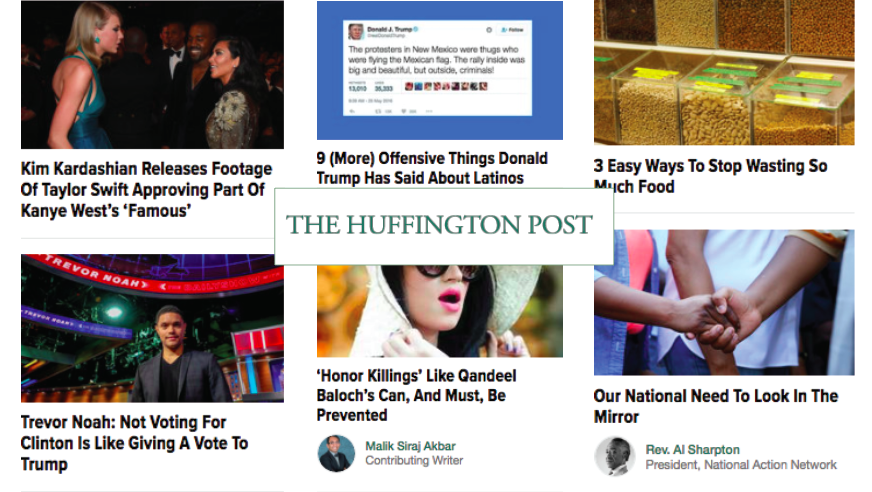Click Malik Siraj Akbar's author avatar
This screenshot has height=492, width=872.
(336, 454)
